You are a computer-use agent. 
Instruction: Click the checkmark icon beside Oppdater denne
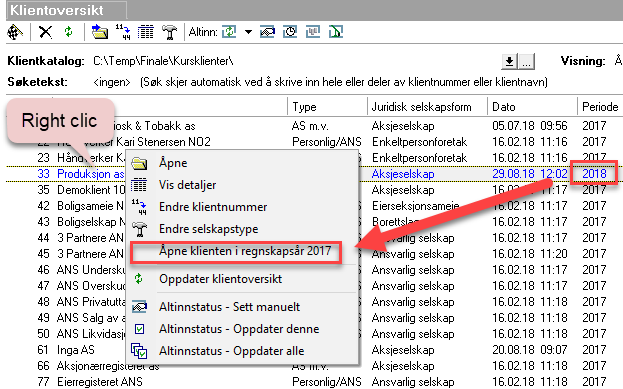pyautogui.click(x=139, y=329)
